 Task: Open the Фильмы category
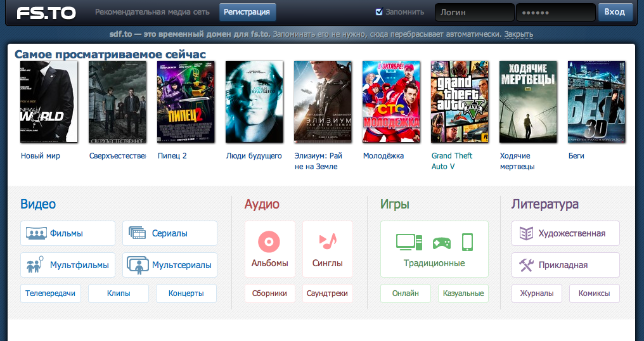[68, 233]
